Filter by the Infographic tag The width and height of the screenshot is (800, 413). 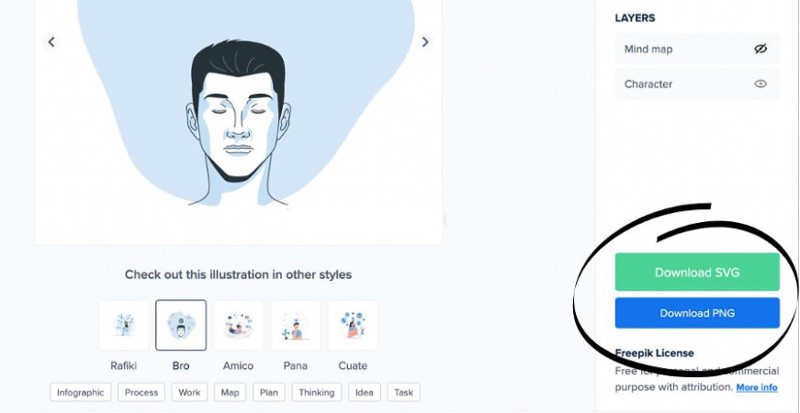coord(81,393)
